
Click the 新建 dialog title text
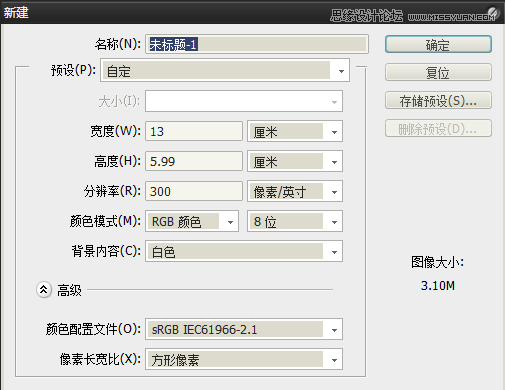coord(16,13)
